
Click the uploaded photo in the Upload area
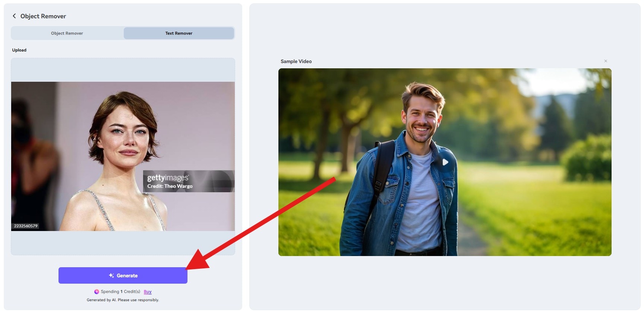coord(123,156)
